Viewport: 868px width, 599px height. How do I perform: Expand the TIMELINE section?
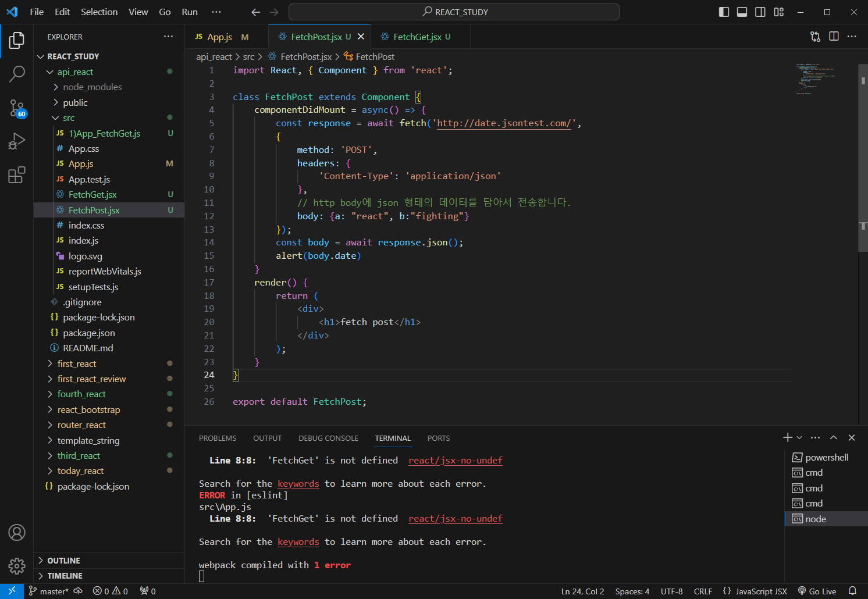coord(109,576)
